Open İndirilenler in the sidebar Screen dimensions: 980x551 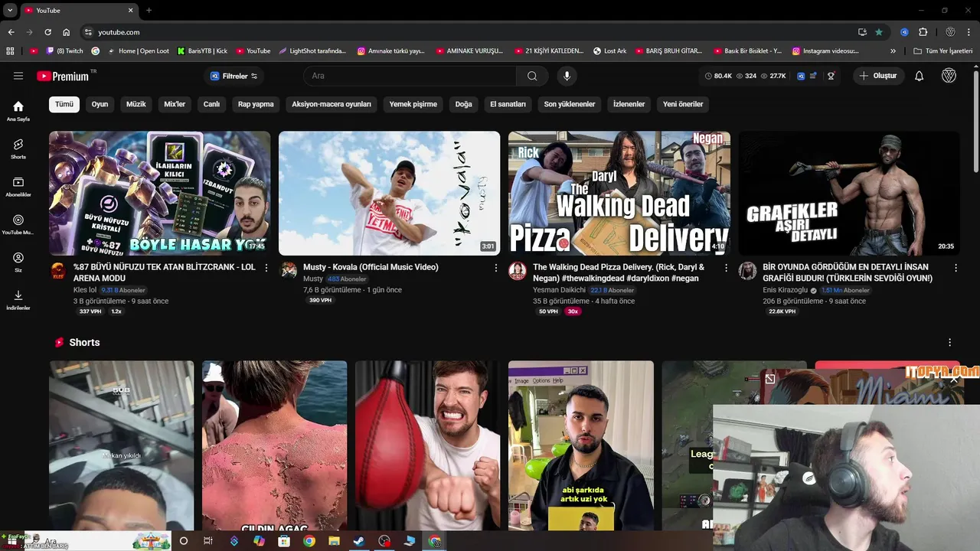tap(18, 300)
